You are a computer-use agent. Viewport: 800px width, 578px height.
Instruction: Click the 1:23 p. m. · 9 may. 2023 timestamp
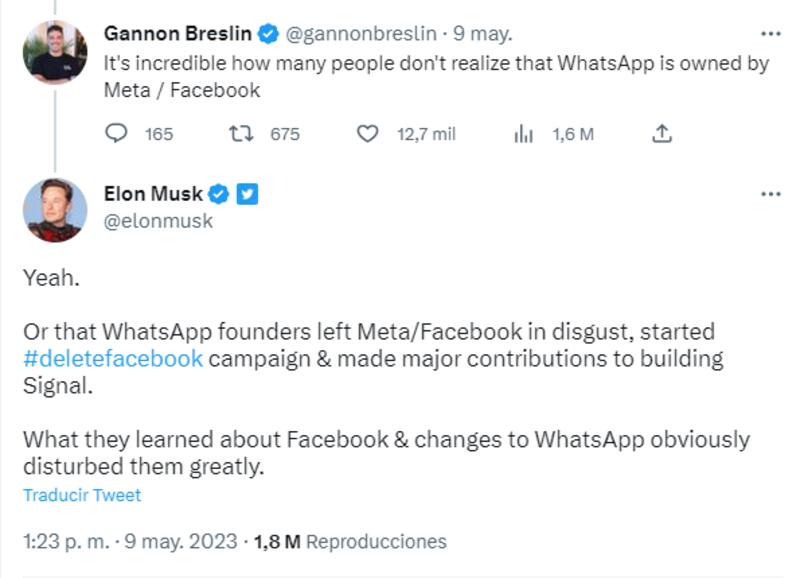pyautogui.click(x=130, y=542)
